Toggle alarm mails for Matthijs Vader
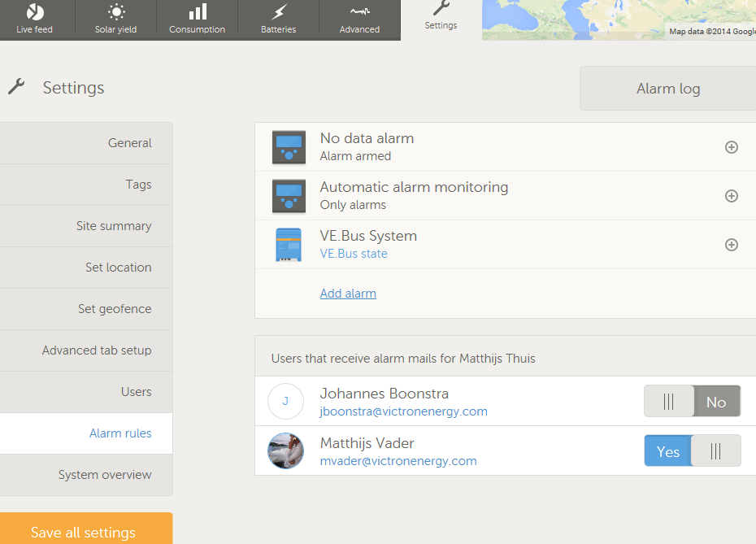 point(692,451)
